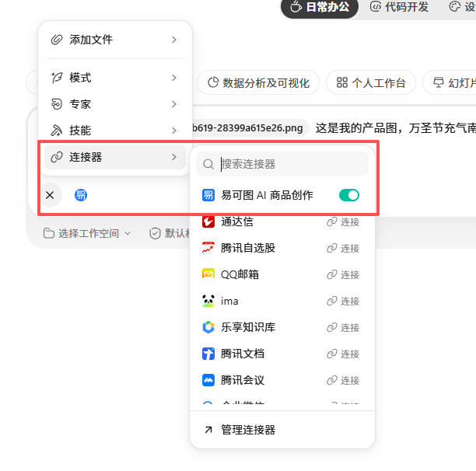Click the 易可图 AI 商品创作 label
The height and width of the screenshot is (471, 476).
(267, 195)
